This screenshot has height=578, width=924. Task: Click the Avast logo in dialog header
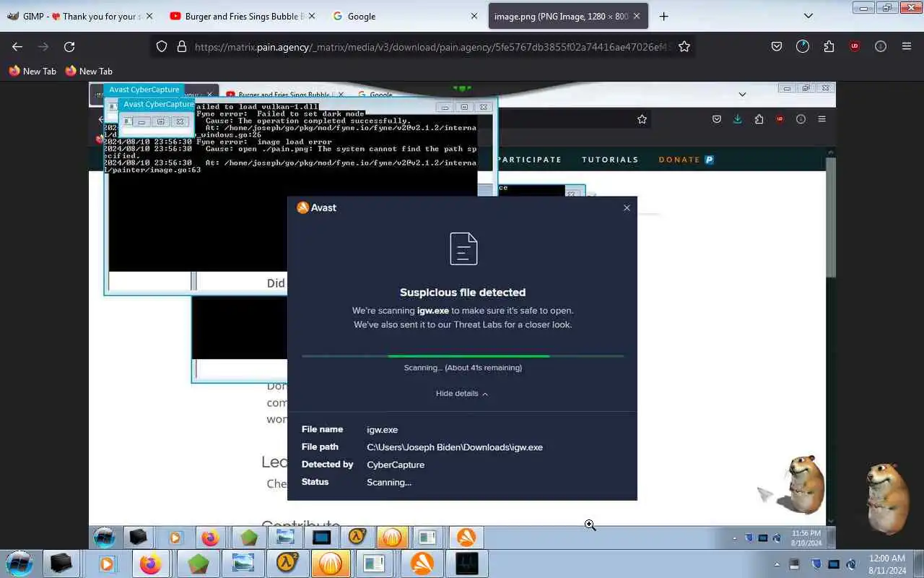[316, 207]
